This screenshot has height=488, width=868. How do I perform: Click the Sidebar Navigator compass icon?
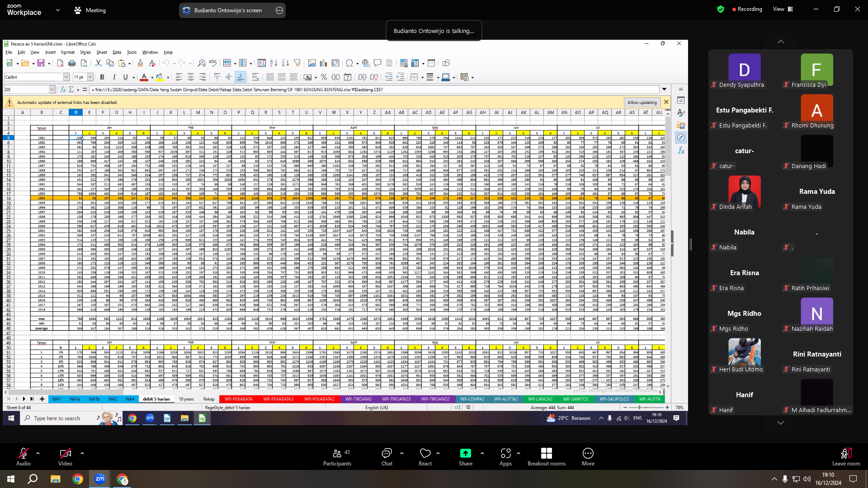tap(681, 137)
